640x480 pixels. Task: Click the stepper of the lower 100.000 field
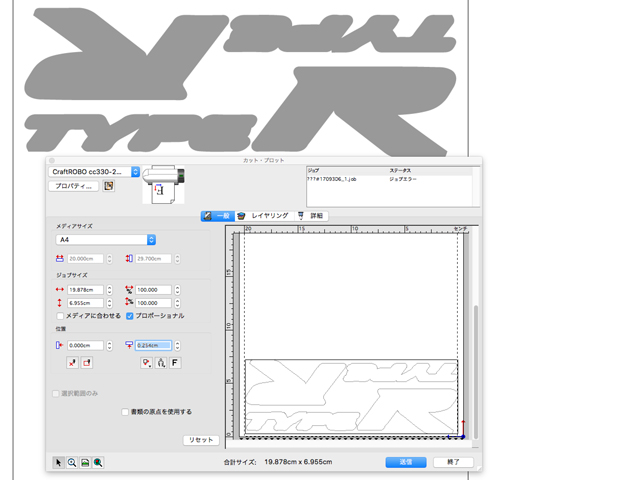(x=178, y=303)
